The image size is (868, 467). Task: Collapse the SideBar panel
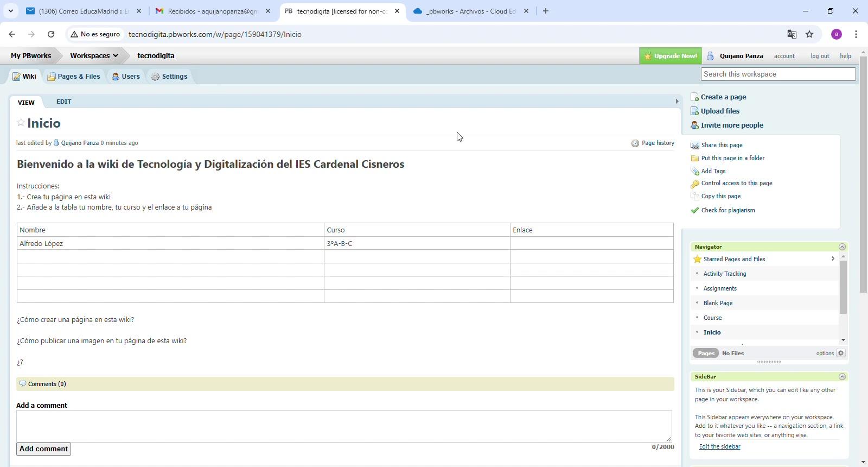842,377
